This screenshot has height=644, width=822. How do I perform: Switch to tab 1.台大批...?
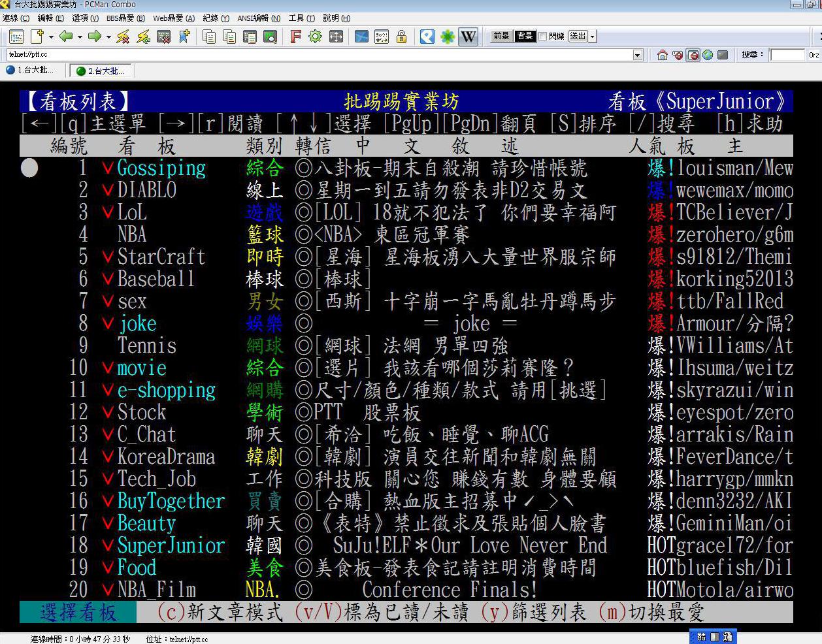(x=30, y=70)
